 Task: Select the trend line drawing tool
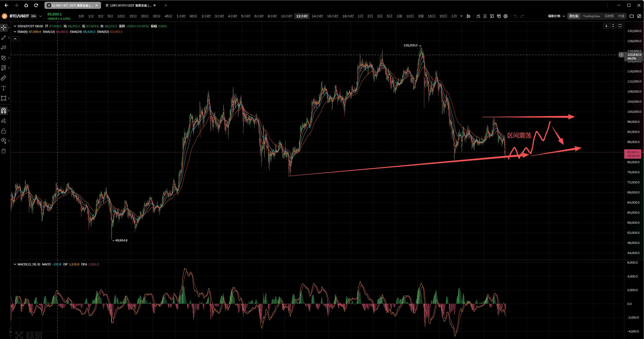pos(4,38)
